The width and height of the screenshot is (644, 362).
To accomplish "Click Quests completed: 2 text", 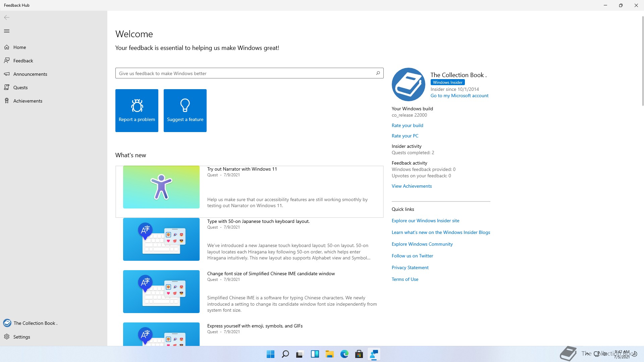I will pos(413,153).
